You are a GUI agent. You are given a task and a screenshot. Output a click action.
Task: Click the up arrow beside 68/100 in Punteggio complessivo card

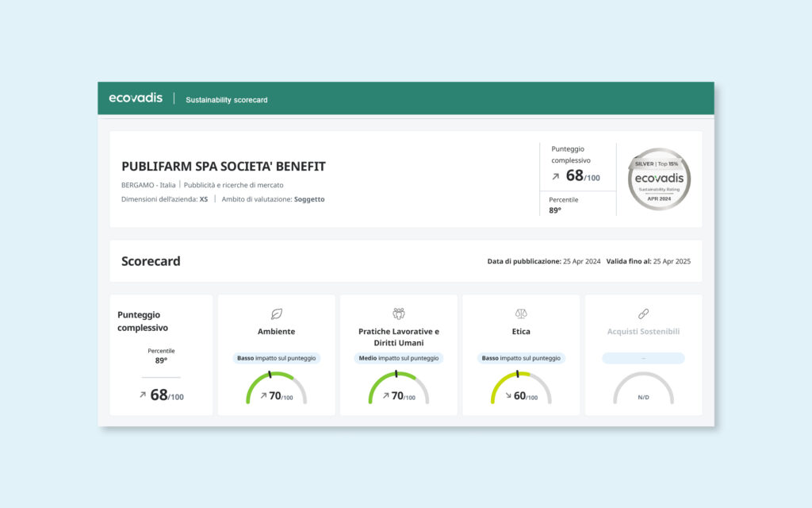coord(143,395)
